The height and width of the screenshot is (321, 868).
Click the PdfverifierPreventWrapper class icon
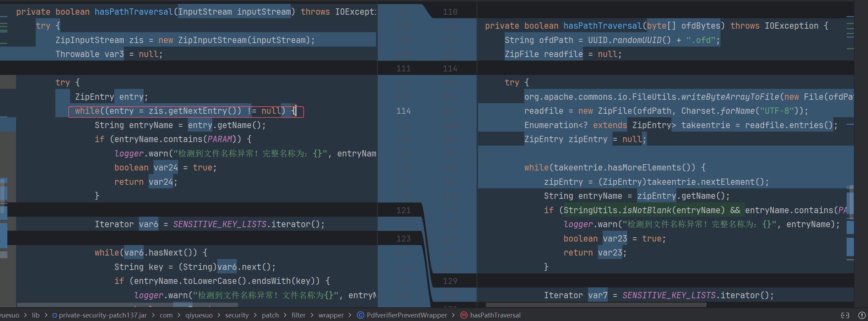click(360, 315)
